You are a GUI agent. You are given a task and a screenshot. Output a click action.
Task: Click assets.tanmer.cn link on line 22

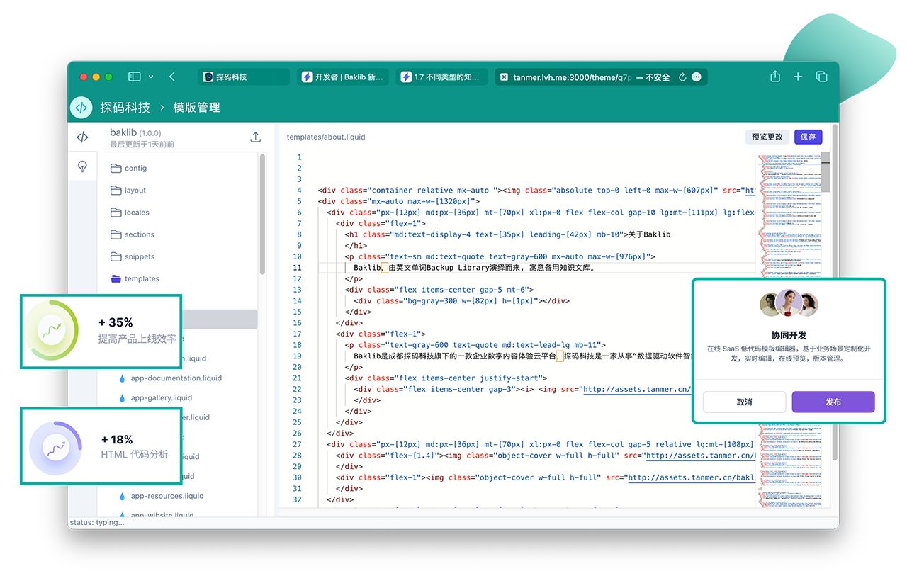pos(636,389)
